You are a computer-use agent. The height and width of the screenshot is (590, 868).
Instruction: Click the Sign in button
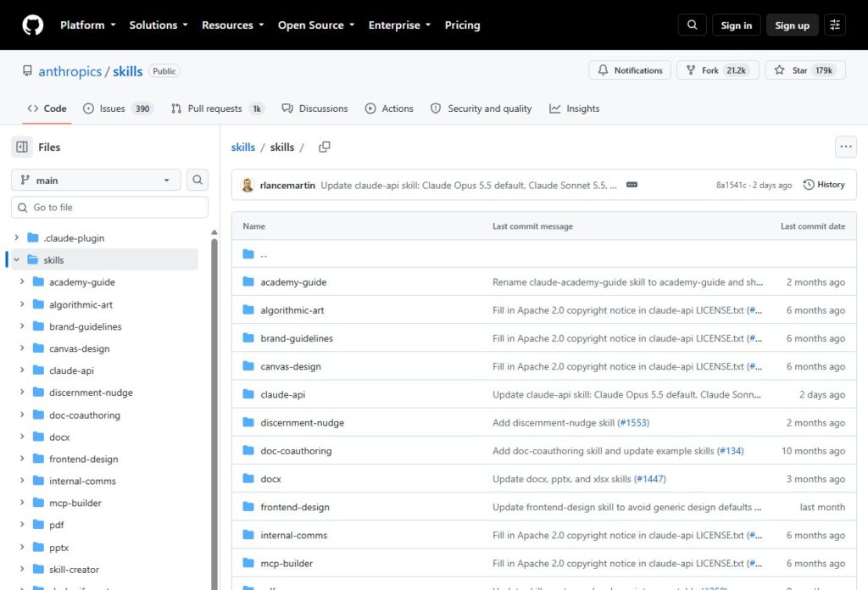(737, 25)
